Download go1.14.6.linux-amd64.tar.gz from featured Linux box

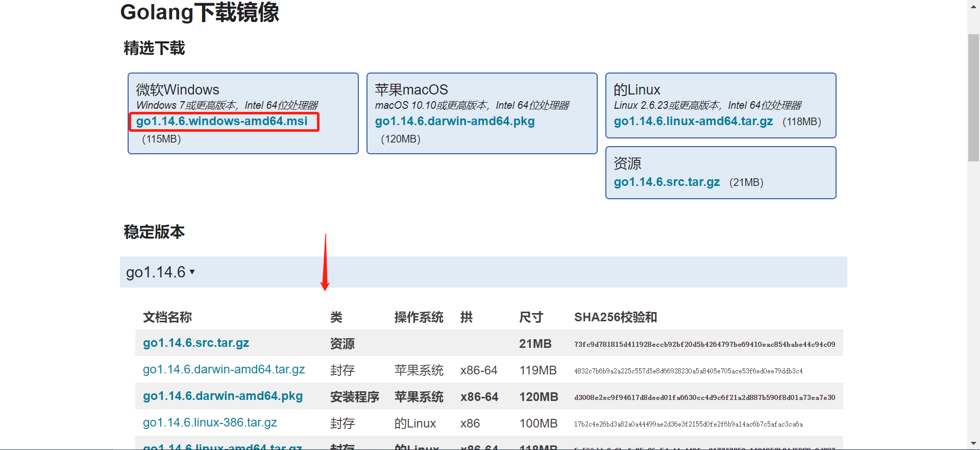coord(693,122)
